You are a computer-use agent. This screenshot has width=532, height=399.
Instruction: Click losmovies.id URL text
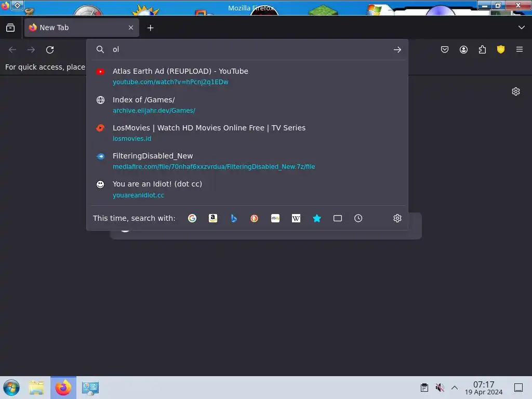click(132, 139)
